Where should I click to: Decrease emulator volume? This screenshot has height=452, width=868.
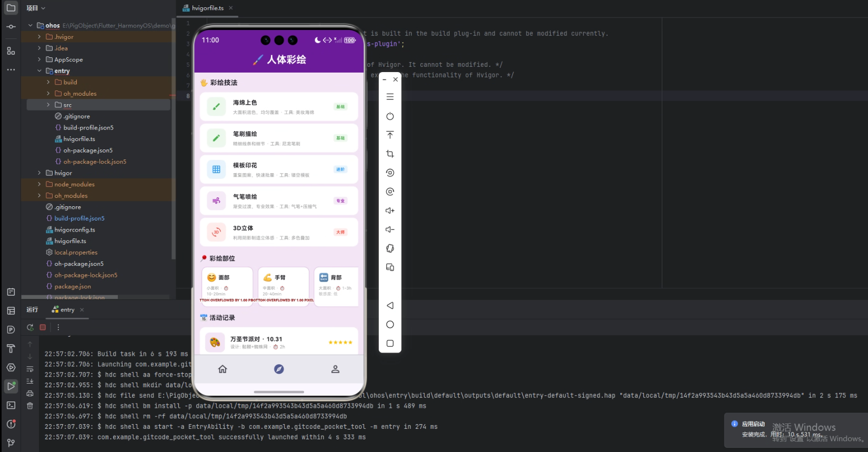click(390, 229)
